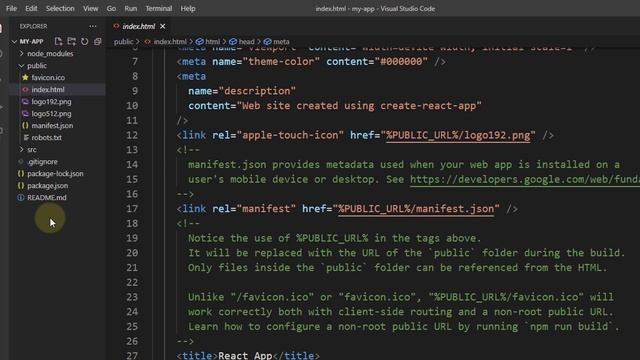
Task: Open the View menu
Action: (91, 8)
